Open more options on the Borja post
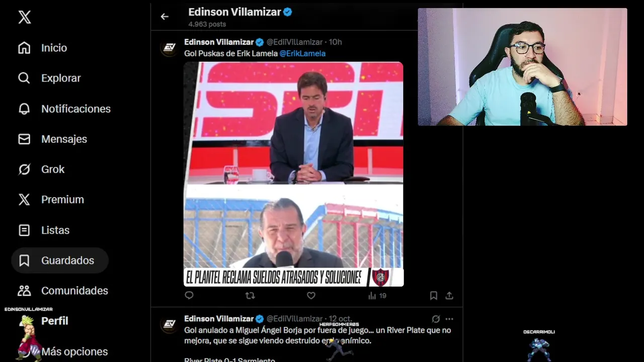 pos(449,319)
